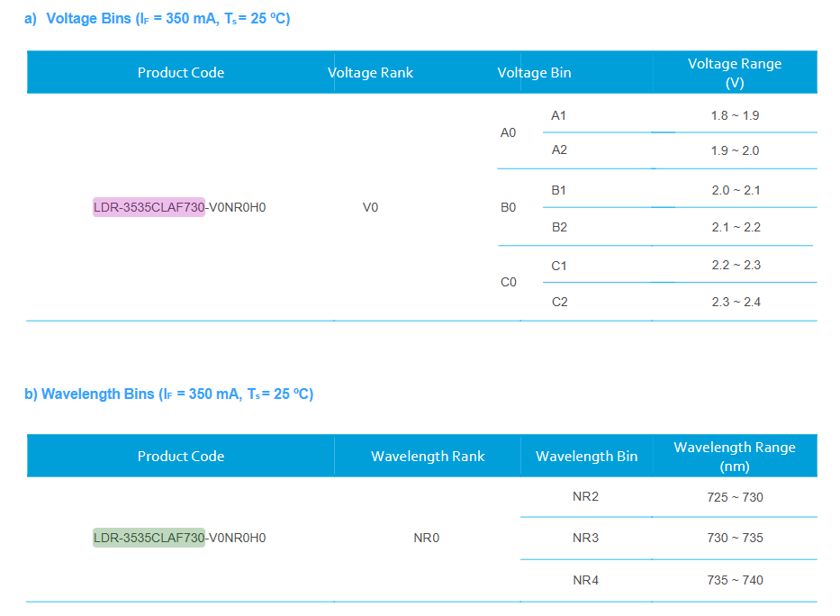
Task: Click the '730 ~ 735' wavelength range value
Action: (735, 538)
